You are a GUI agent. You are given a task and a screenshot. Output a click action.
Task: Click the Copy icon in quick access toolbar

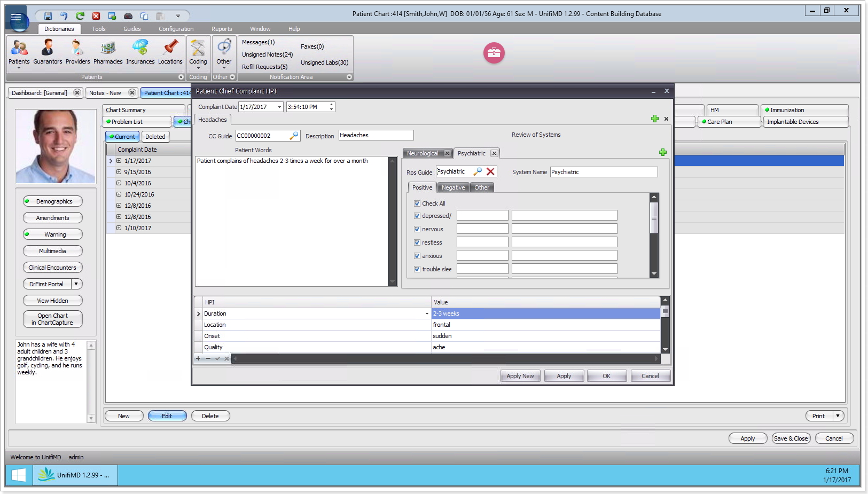[x=144, y=16]
